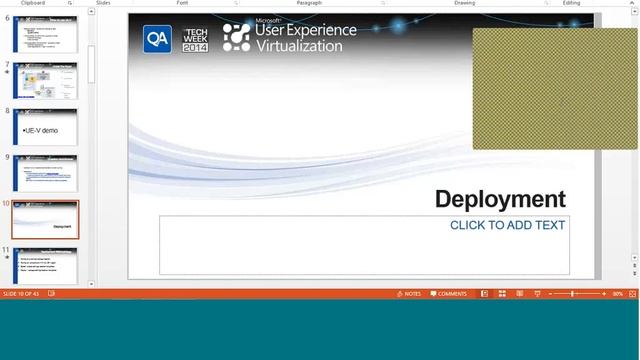The width and height of the screenshot is (640, 360).
Task: Click the animation star under slide 11
Action: 7,258
